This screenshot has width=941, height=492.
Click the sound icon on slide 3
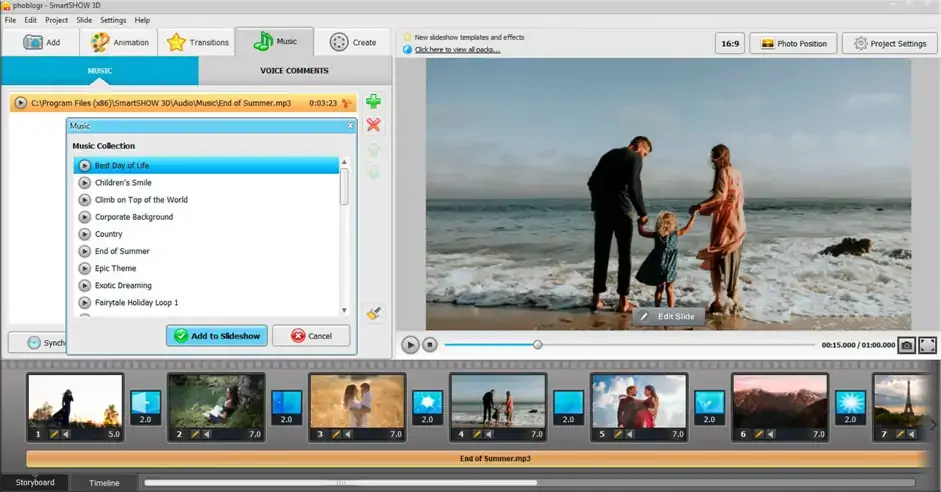point(348,434)
